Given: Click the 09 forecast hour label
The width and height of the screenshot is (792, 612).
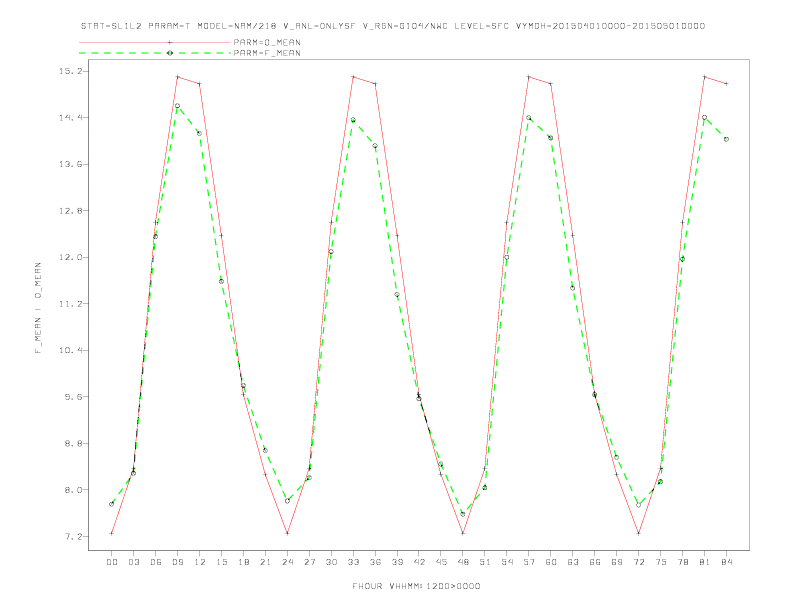Looking at the screenshot, I should [177, 562].
